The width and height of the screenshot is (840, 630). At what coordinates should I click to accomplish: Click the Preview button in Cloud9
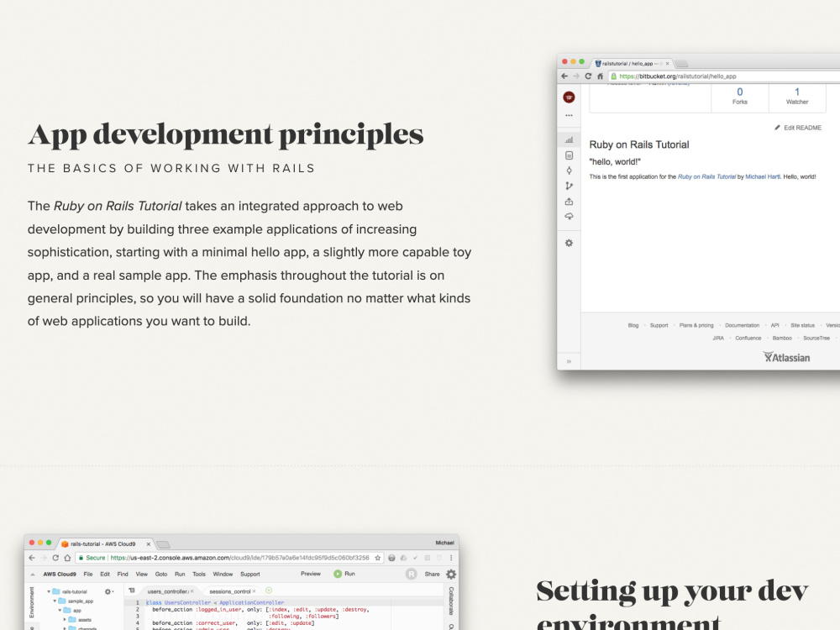[311, 574]
